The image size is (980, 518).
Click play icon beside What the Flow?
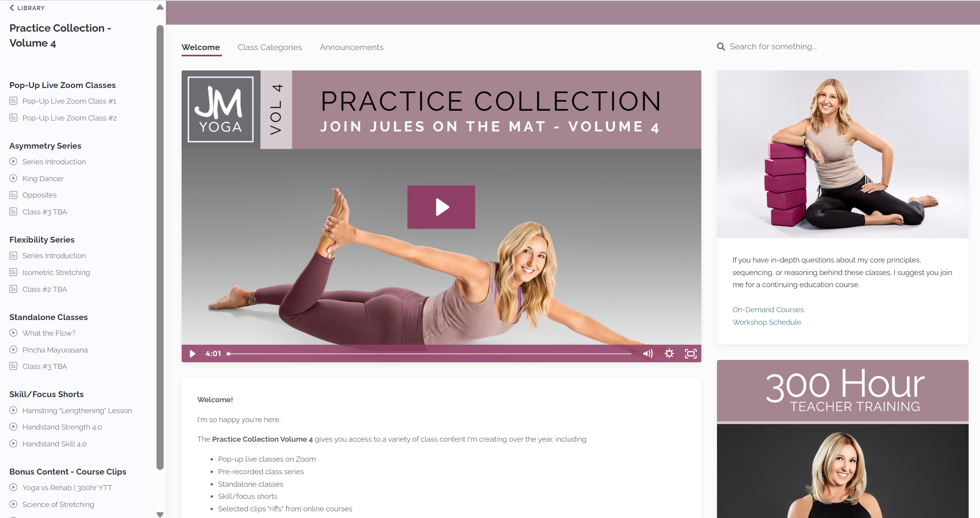13,333
